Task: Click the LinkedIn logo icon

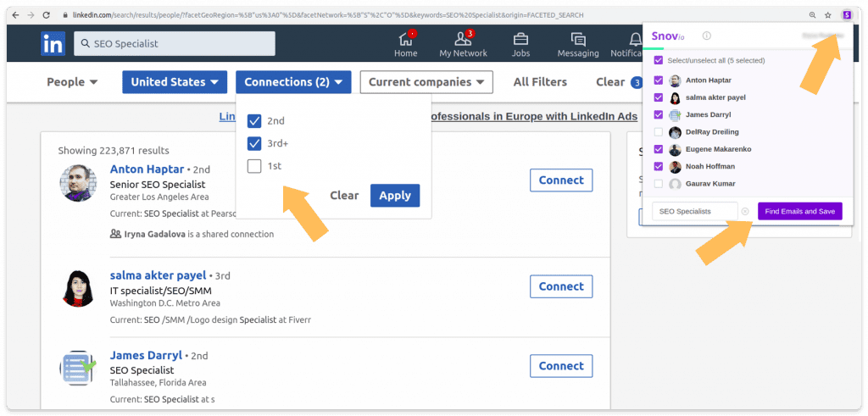Action: (x=53, y=44)
